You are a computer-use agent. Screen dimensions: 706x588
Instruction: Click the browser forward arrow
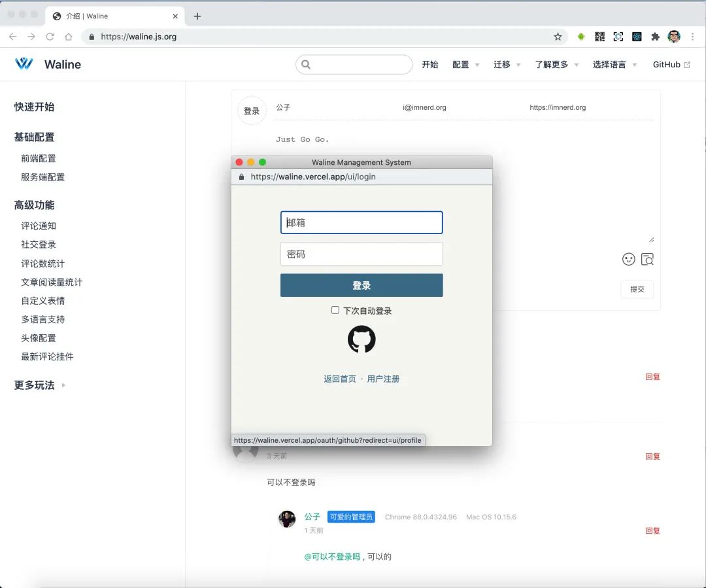[x=31, y=37]
